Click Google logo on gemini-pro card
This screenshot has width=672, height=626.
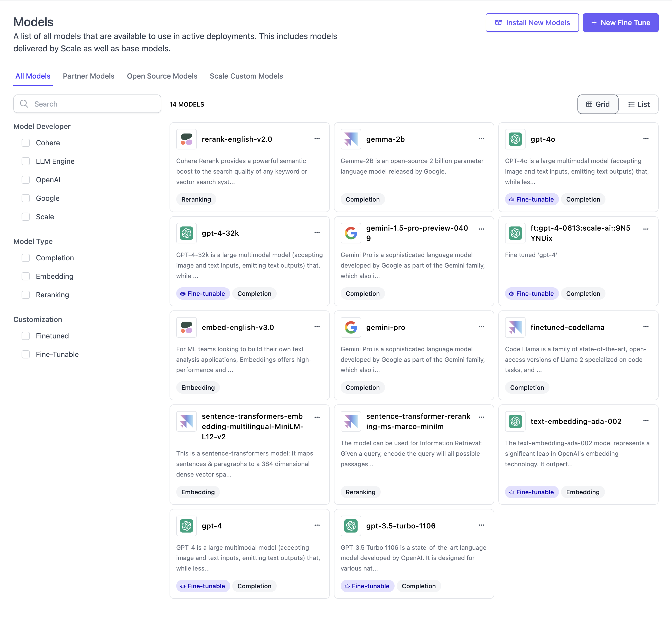(x=351, y=327)
